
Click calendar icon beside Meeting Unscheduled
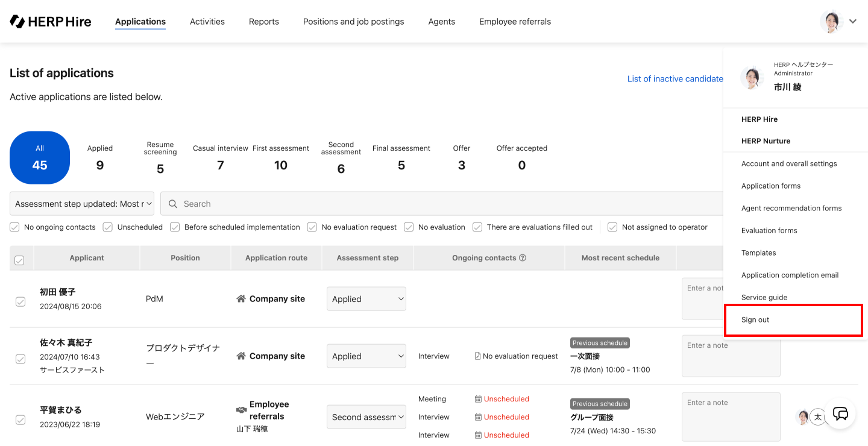click(x=478, y=399)
